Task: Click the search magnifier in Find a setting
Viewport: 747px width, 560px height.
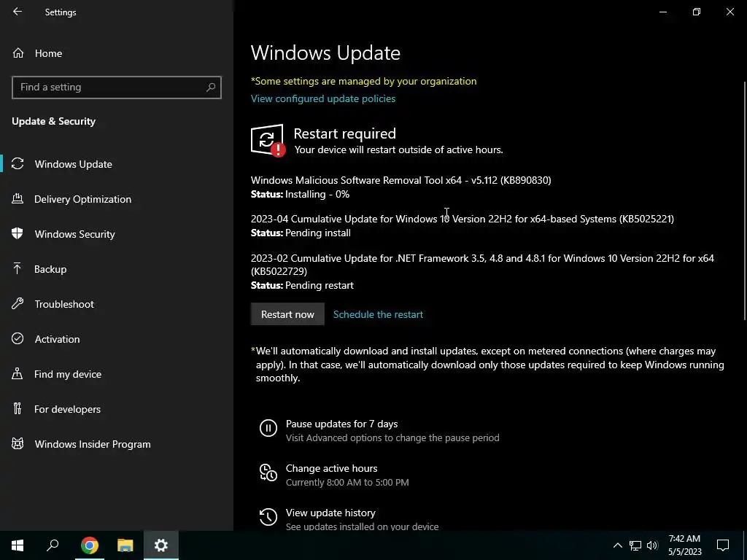Action: (211, 87)
